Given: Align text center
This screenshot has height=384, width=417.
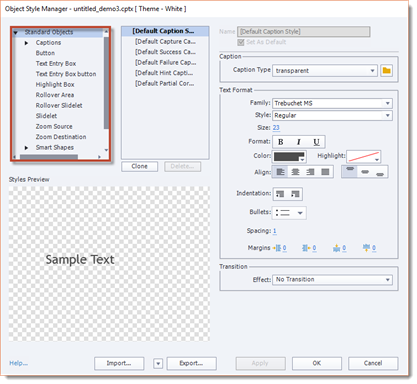Looking at the screenshot, I should click(x=295, y=172).
